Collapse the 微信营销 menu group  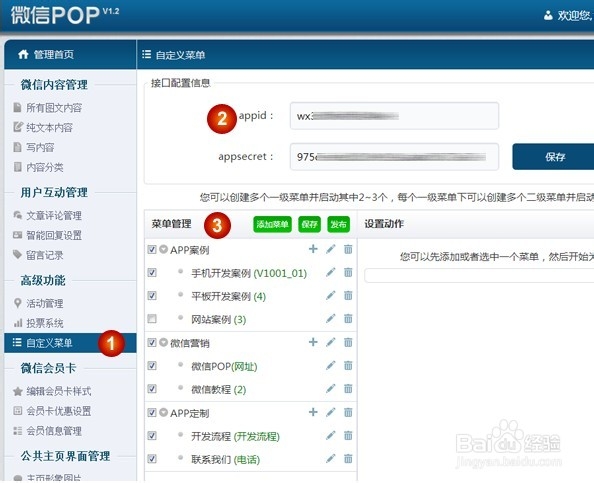pyautogui.click(x=163, y=342)
